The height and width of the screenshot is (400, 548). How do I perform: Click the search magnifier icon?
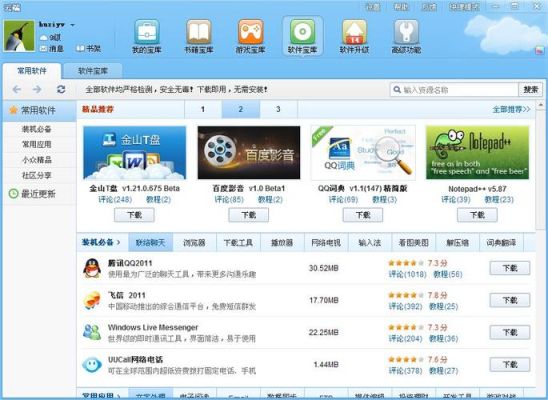397,90
